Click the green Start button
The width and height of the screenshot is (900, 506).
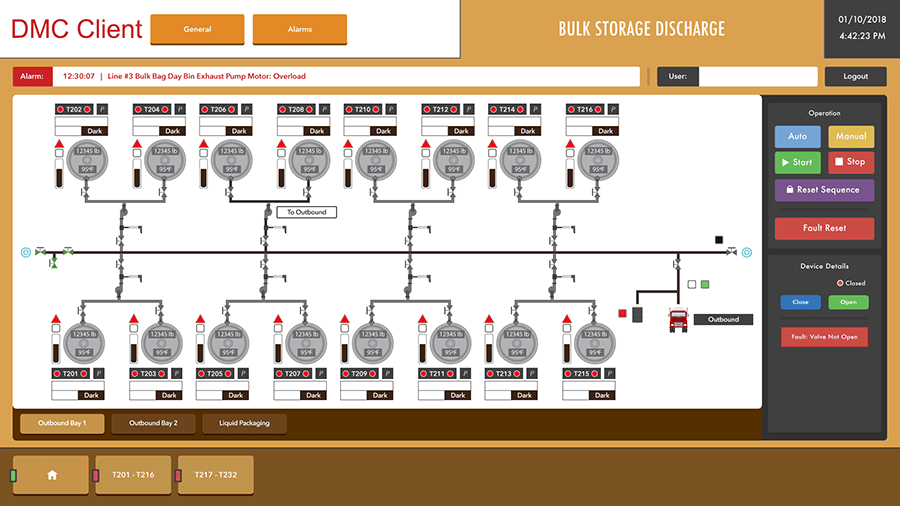pyautogui.click(x=797, y=162)
